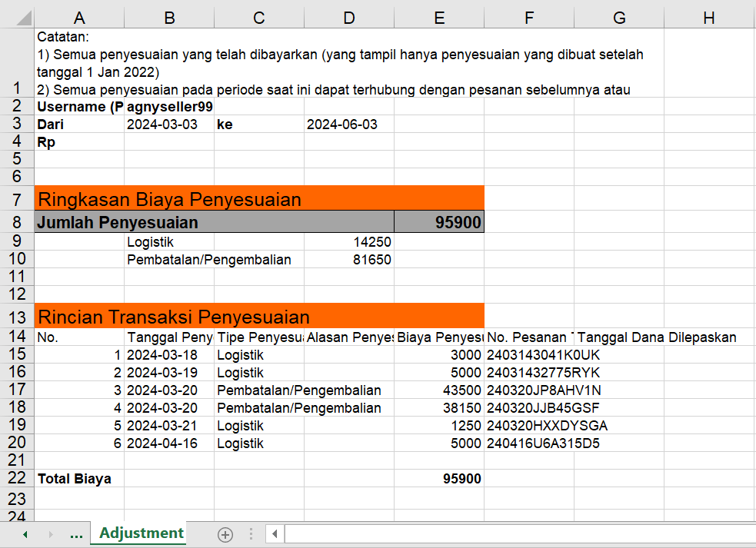This screenshot has height=548, width=756.
Task: Click 'Pembatalan/Pengembalian' type in row 17
Action: pos(299,390)
